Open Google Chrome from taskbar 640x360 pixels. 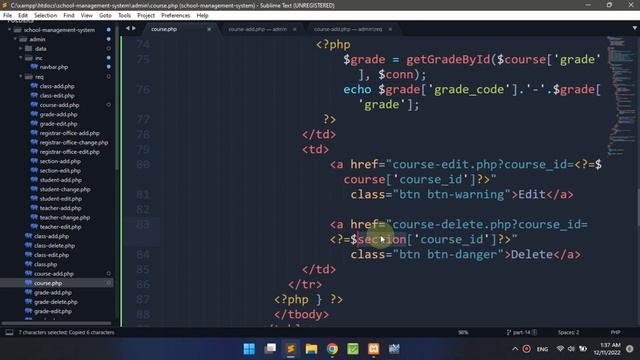click(332, 349)
